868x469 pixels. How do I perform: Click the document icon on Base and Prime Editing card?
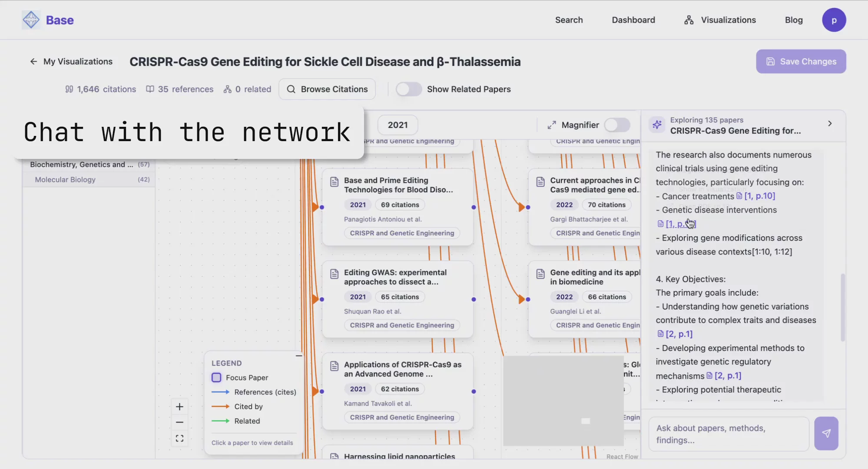click(x=334, y=182)
